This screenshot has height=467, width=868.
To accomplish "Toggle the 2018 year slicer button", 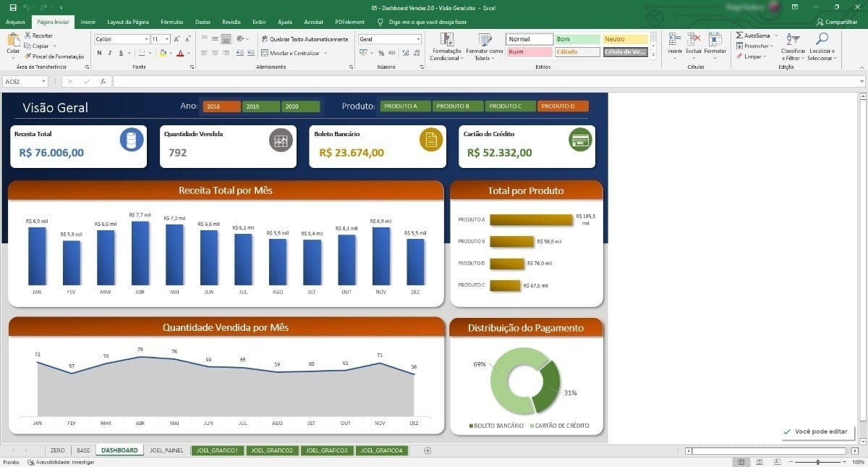I will pos(221,106).
